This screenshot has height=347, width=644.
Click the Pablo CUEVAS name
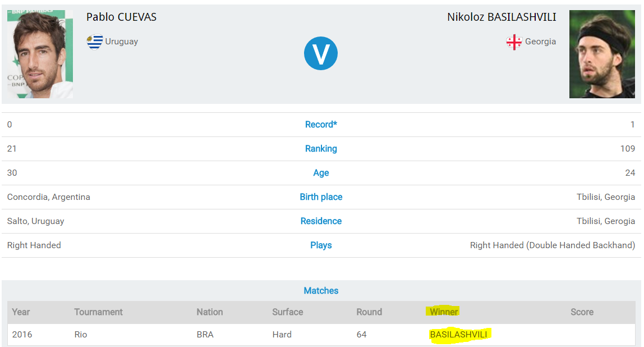point(121,17)
